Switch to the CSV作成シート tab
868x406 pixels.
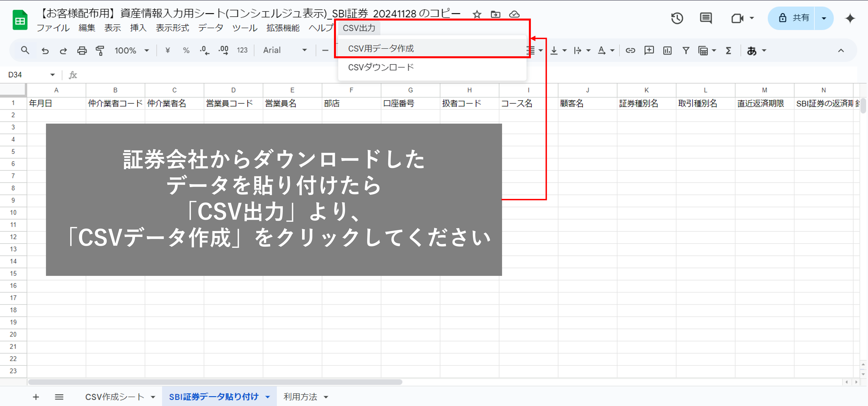(115, 397)
